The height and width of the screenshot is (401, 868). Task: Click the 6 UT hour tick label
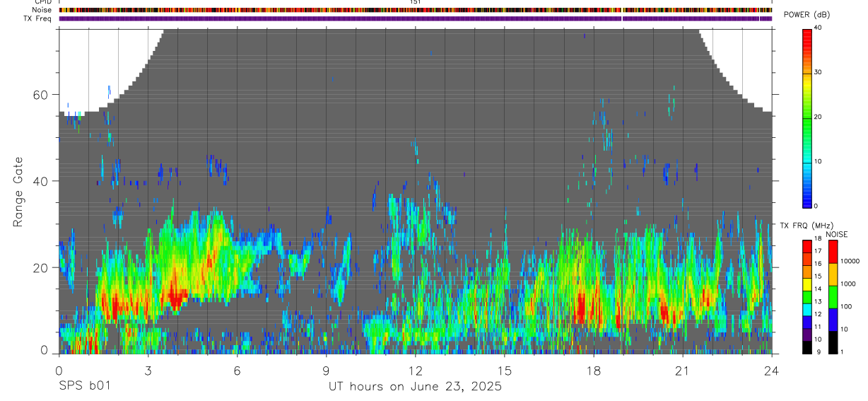[237, 371]
